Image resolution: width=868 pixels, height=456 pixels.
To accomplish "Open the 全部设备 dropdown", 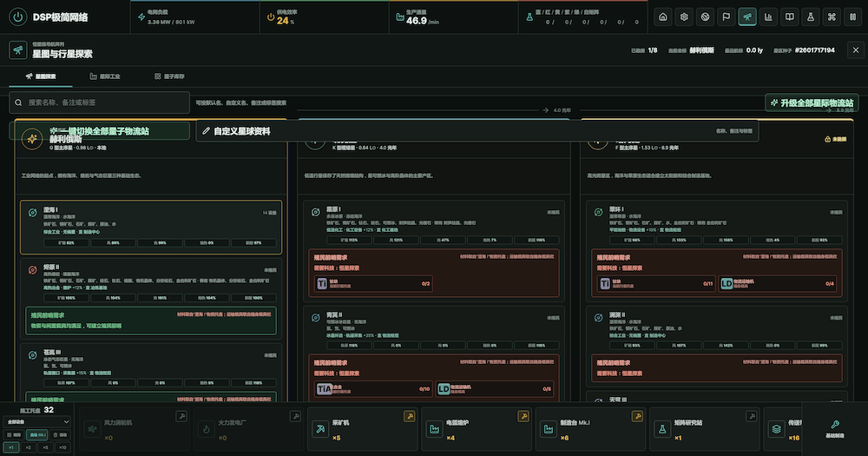I will 37,422.
